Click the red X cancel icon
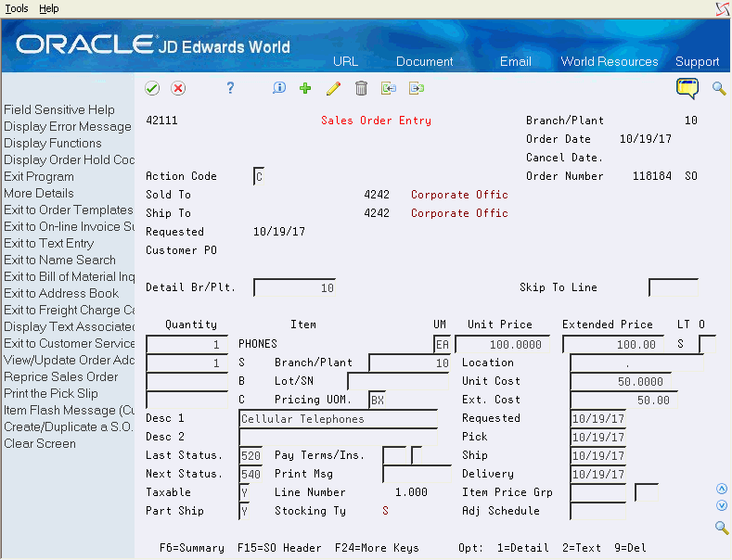The image size is (732, 560). click(178, 88)
